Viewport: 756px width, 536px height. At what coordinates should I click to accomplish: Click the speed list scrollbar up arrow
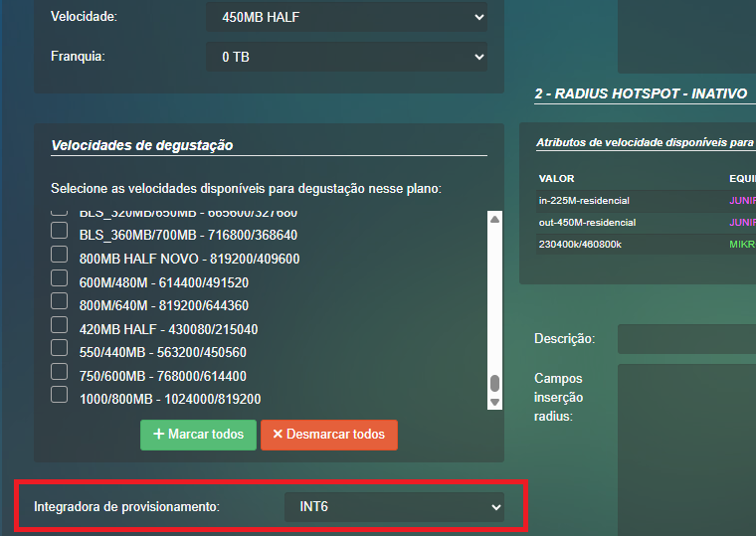(x=494, y=220)
